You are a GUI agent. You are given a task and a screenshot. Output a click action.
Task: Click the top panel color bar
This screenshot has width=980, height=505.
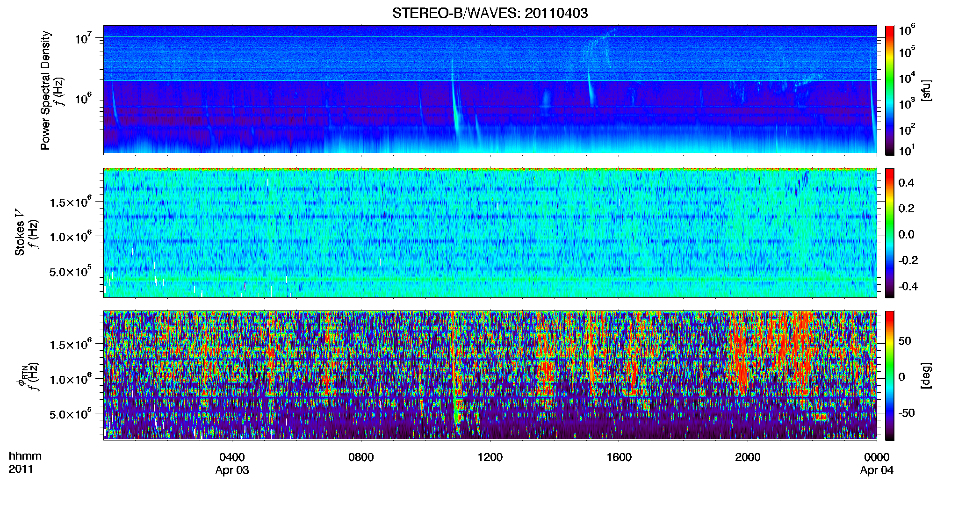[x=890, y=90]
